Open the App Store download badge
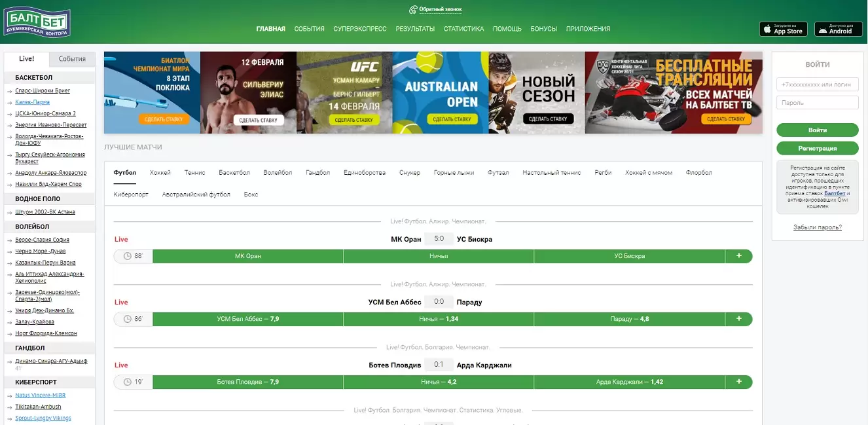The image size is (868, 425). pos(784,29)
